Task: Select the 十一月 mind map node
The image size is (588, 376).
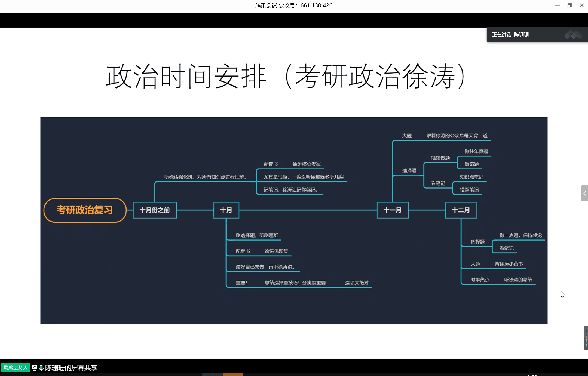Action: click(x=392, y=210)
